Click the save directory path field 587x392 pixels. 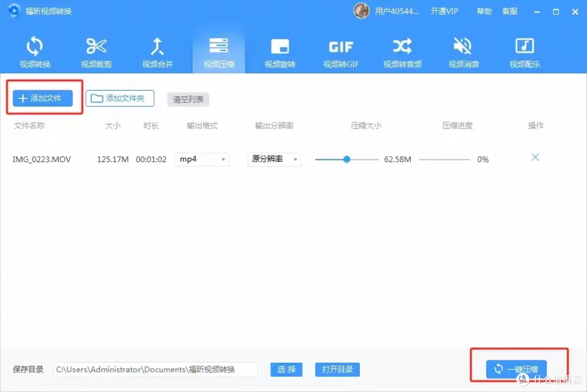coord(156,370)
